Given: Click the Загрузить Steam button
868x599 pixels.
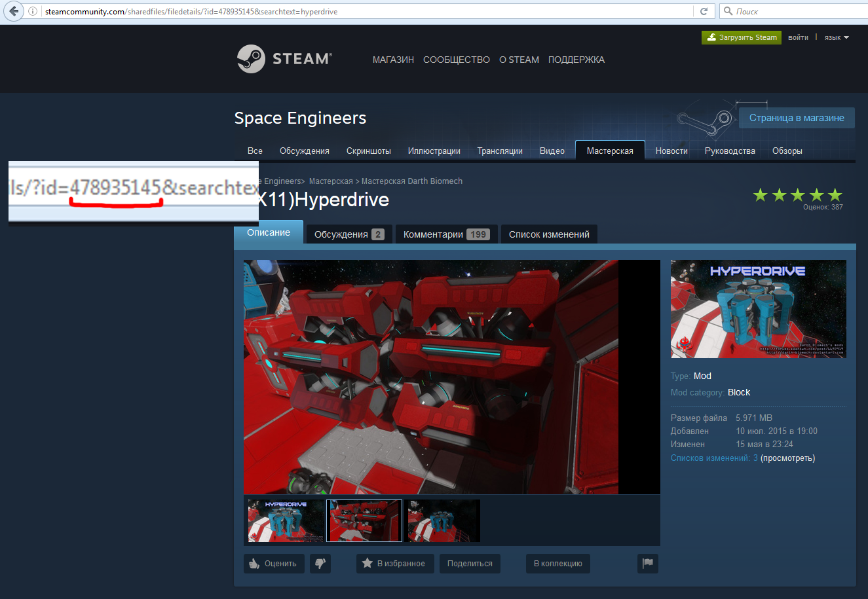Looking at the screenshot, I should click(742, 37).
